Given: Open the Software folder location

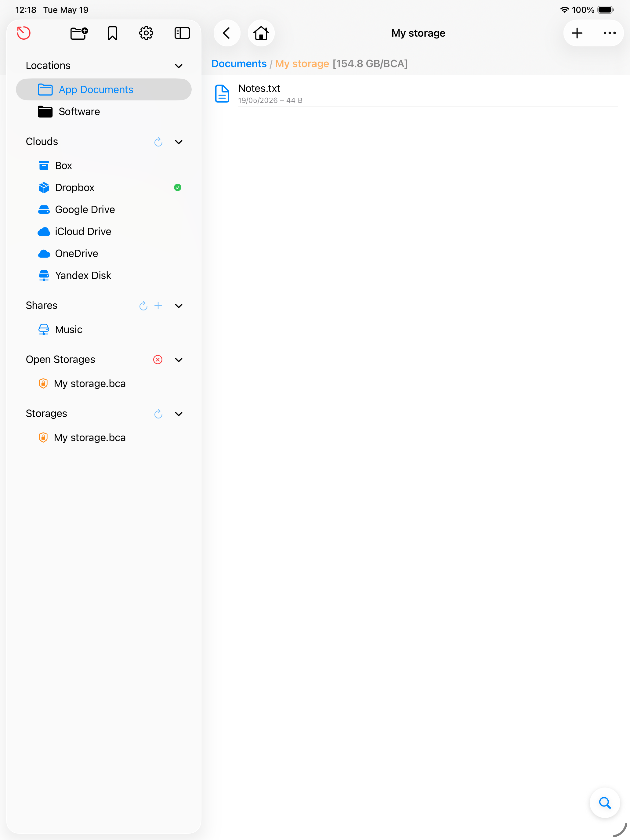Looking at the screenshot, I should click(x=104, y=112).
